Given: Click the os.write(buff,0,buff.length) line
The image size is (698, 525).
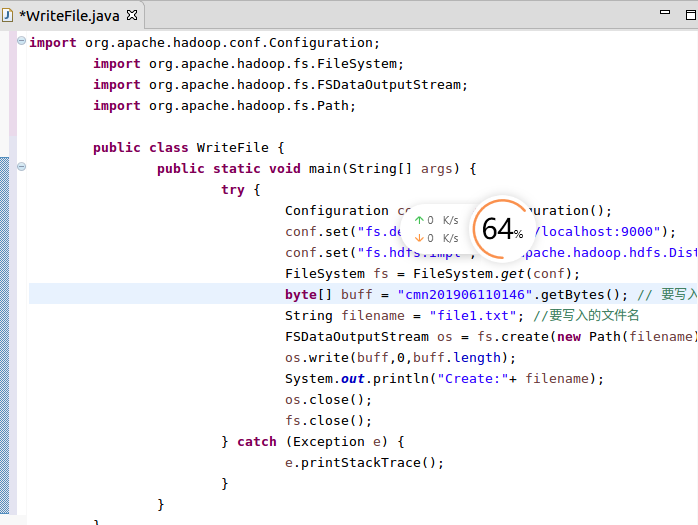Looking at the screenshot, I should (400, 358).
